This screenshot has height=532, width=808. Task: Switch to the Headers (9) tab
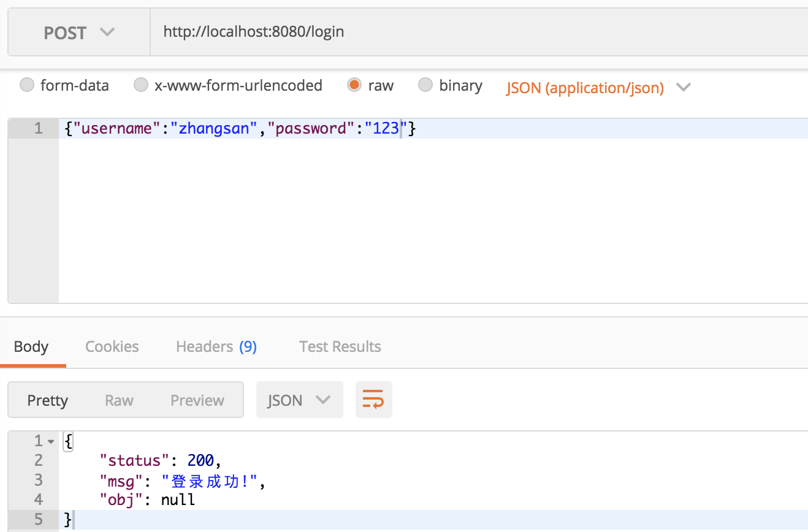pyautogui.click(x=216, y=346)
